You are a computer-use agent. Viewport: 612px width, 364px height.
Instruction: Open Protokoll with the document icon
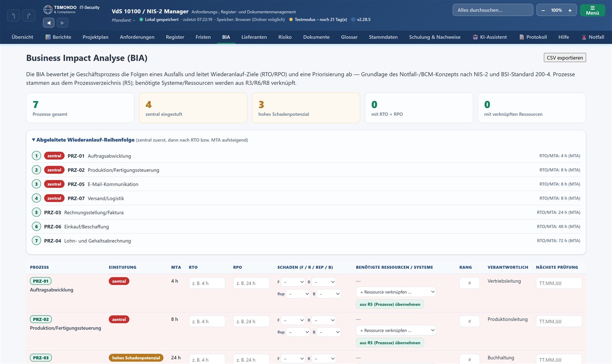click(533, 37)
